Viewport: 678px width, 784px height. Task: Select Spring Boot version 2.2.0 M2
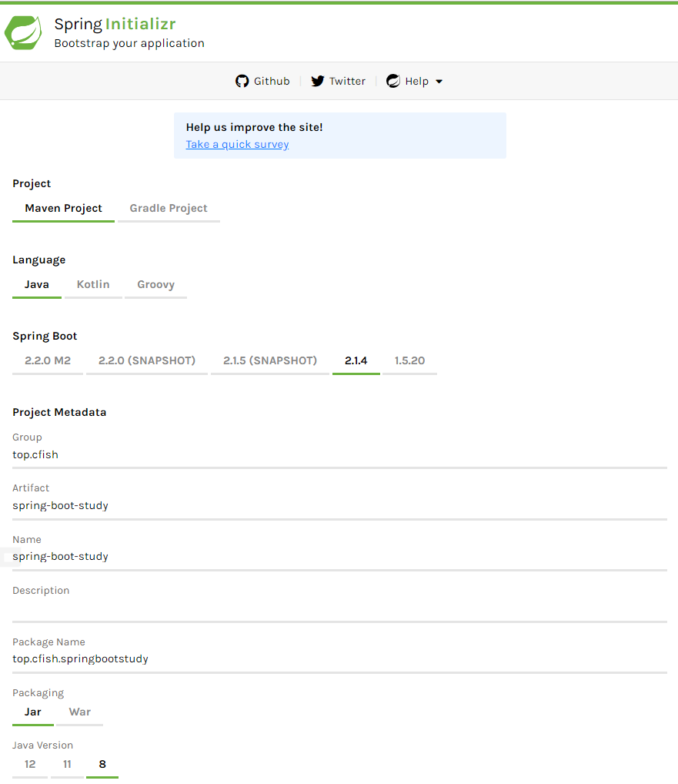pyautogui.click(x=48, y=360)
